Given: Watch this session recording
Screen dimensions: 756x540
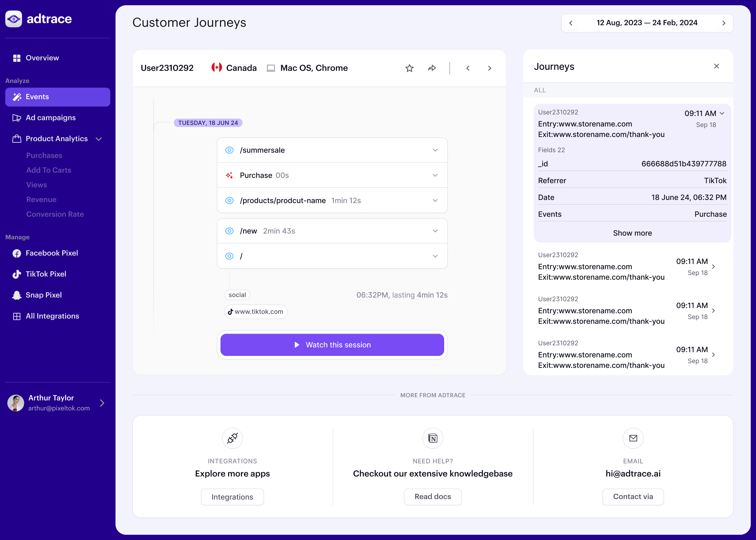Looking at the screenshot, I should point(332,345).
